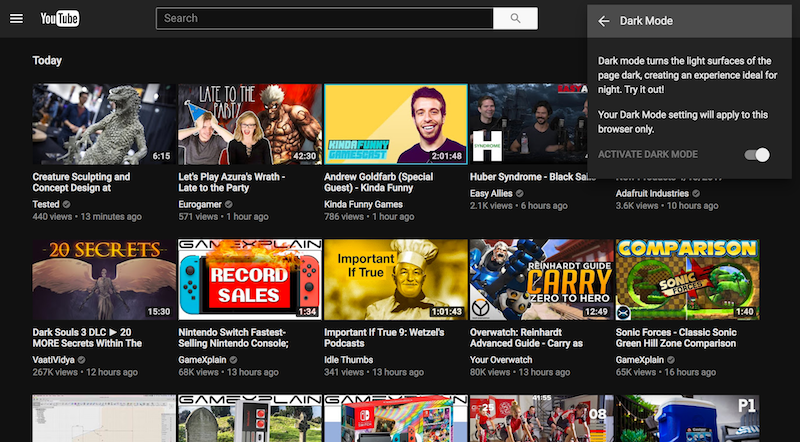
Task: Open Nintendo Switch Fastest-Selling video title
Action: coord(233,337)
